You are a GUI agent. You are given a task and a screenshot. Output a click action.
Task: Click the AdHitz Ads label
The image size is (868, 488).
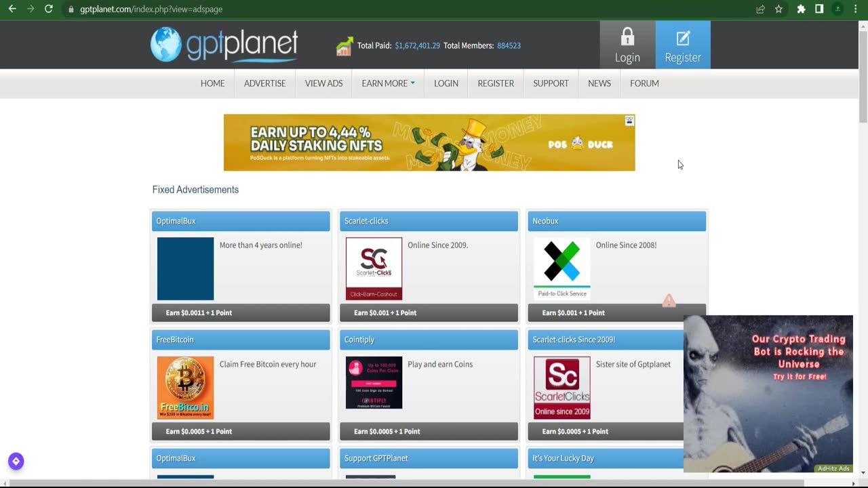click(x=833, y=468)
